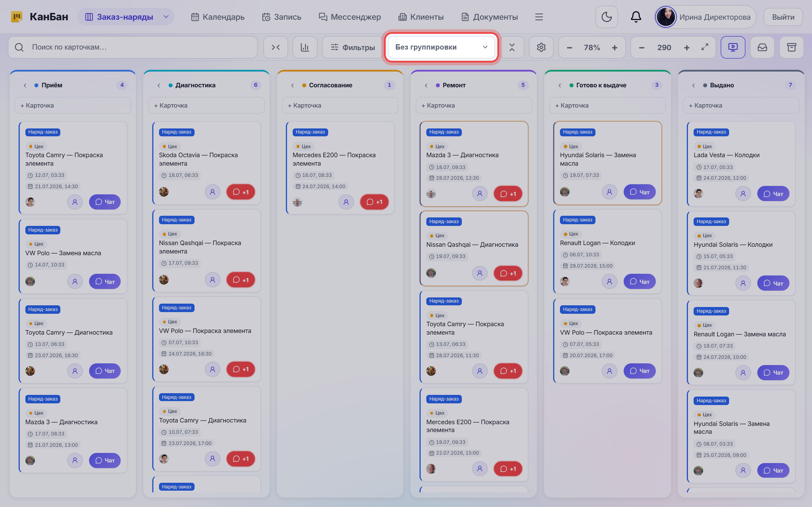Increase zoom from 78% with plus
This screenshot has width=812, height=507.
pos(614,48)
